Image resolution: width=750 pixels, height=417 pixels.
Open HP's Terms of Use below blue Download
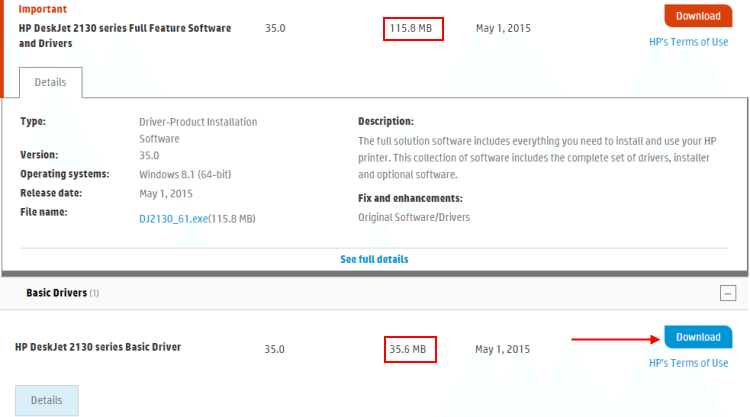coord(688,363)
